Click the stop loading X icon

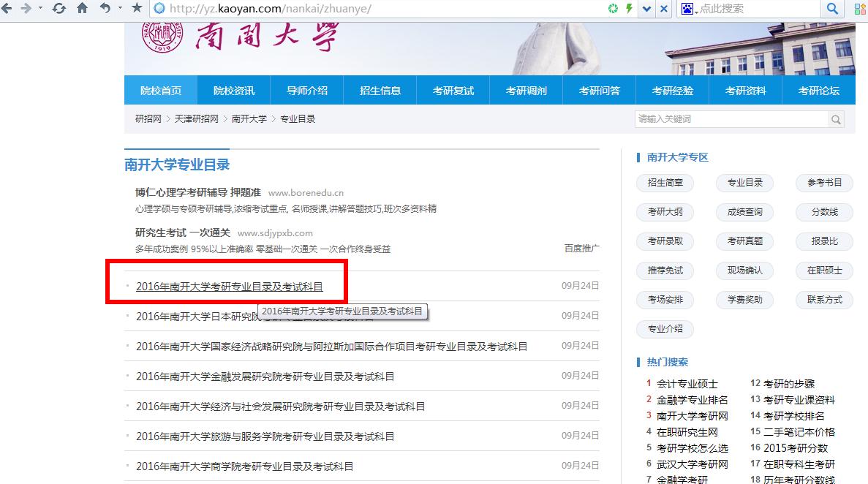(x=662, y=9)
